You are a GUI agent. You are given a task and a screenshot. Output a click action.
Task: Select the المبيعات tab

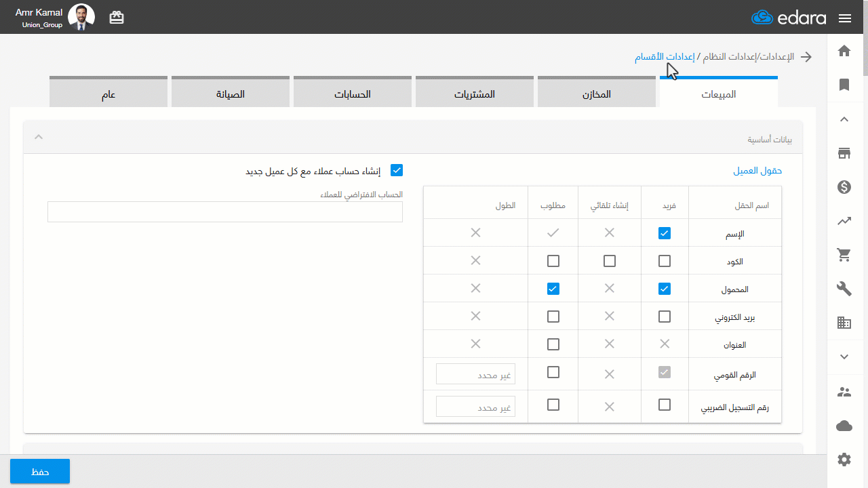pyautogui.click(x=719, y=92)
